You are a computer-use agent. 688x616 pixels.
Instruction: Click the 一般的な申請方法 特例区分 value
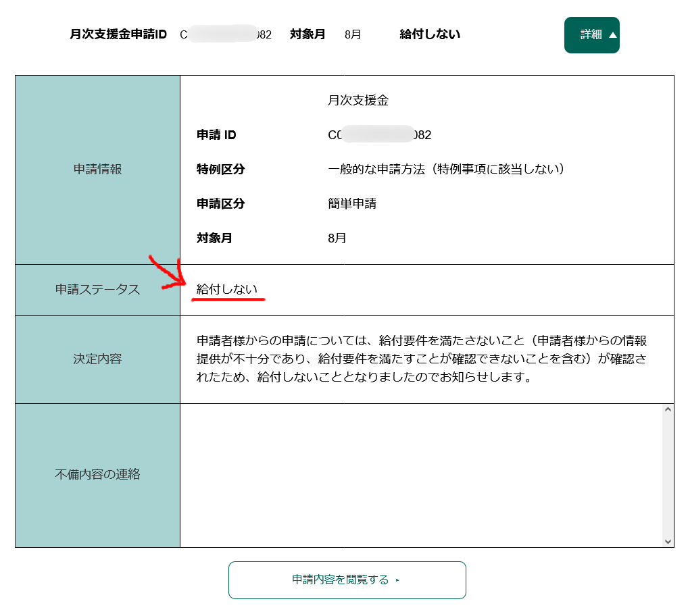point(446,170)
